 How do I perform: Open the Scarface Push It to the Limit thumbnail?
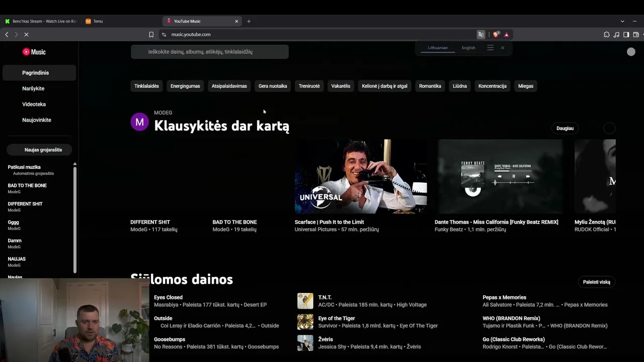[x=361, y=176]
